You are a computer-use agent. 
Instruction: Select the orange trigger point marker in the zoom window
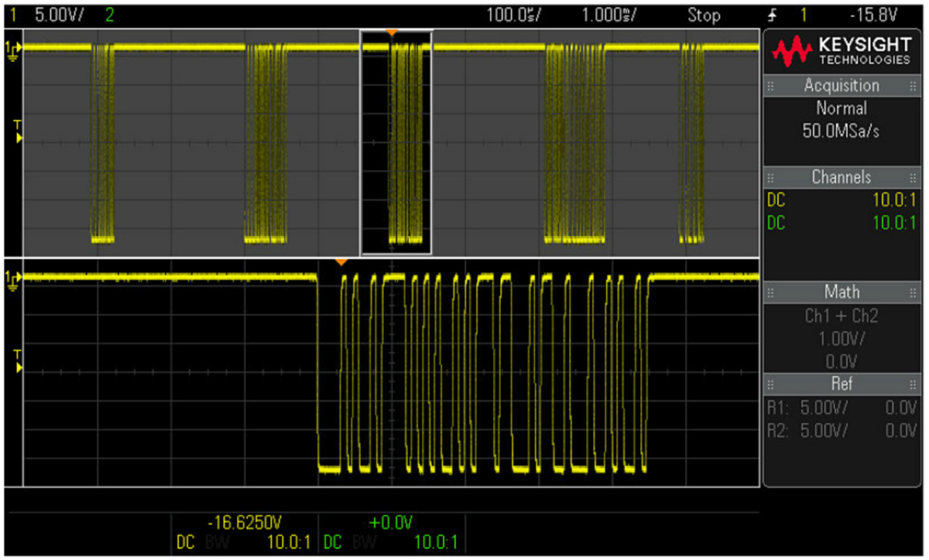(341, 263)
